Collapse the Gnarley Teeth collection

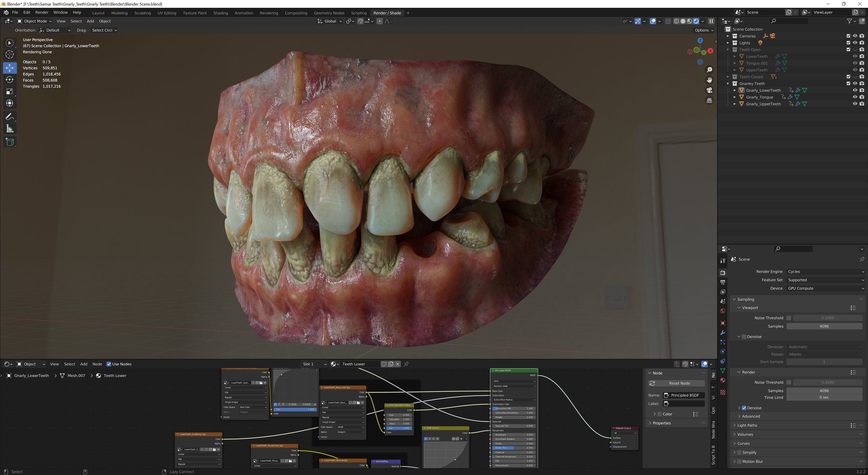tap(728, 83)
